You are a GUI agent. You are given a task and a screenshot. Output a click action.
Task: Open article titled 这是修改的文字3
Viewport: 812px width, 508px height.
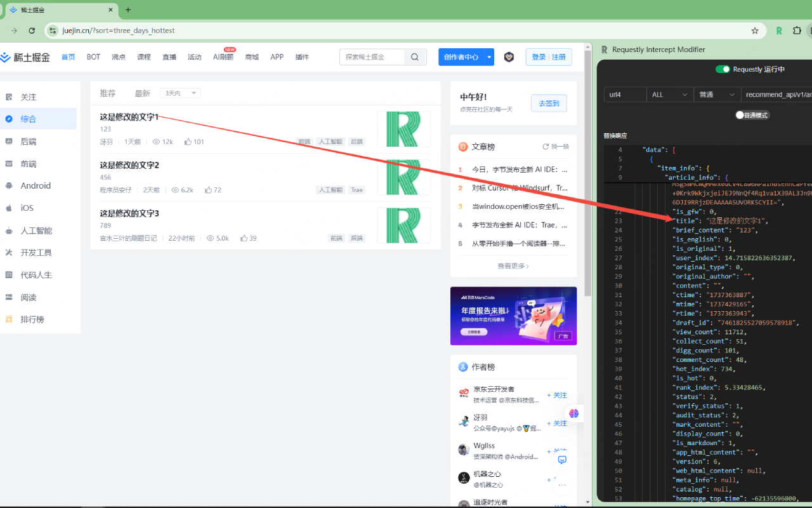(129, 213)
